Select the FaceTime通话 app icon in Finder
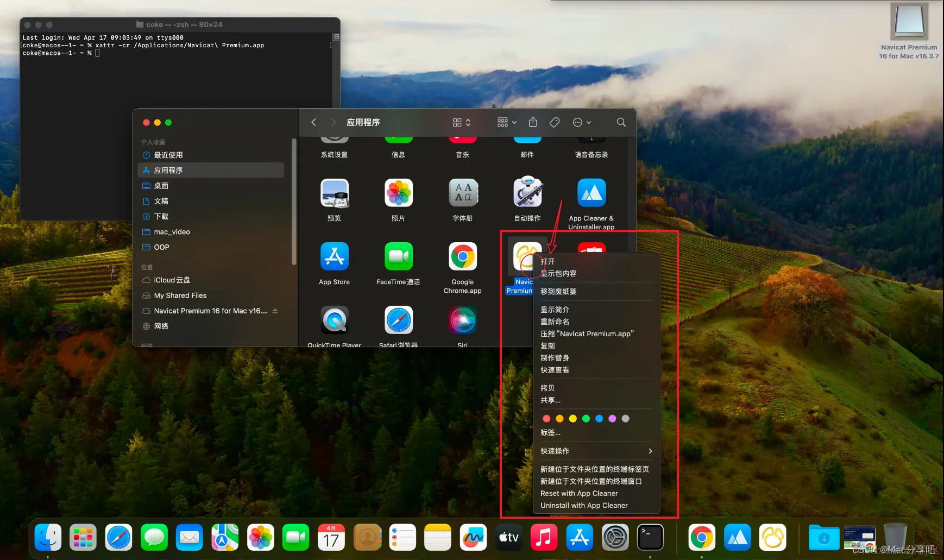The image size is (944, 560). [399, 257]
